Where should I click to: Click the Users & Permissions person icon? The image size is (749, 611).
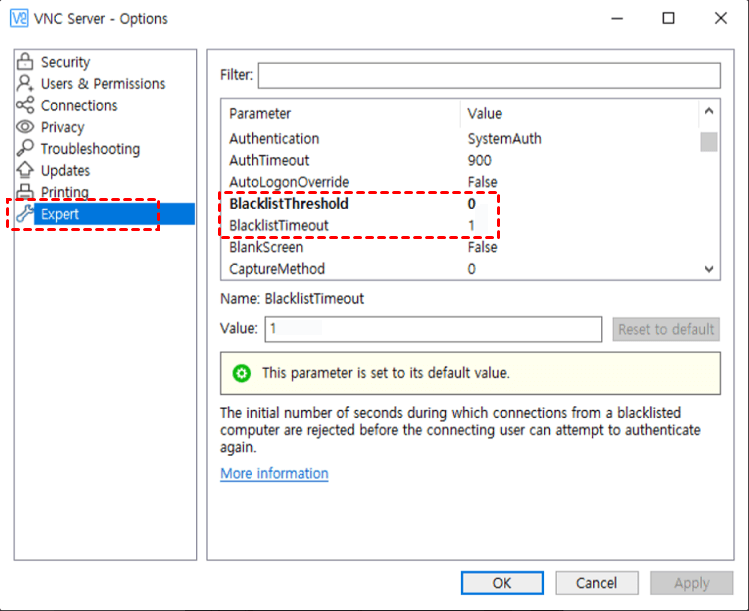tap(25, 83)
